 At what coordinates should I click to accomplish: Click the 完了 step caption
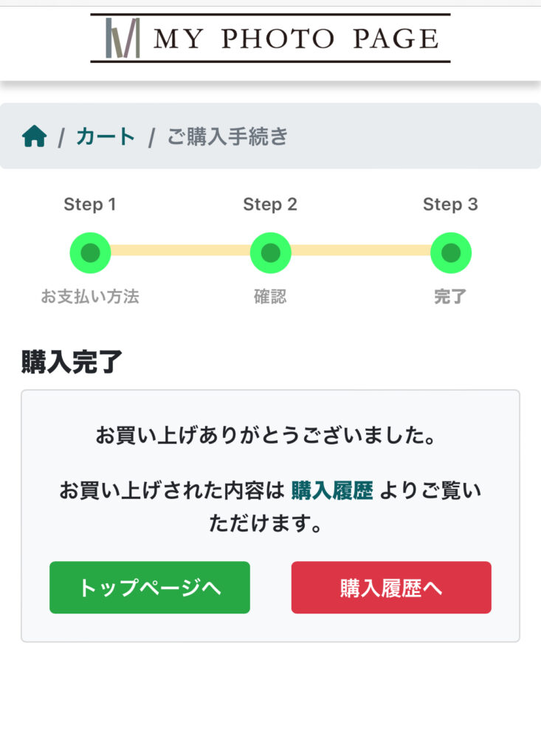point(450,297)
